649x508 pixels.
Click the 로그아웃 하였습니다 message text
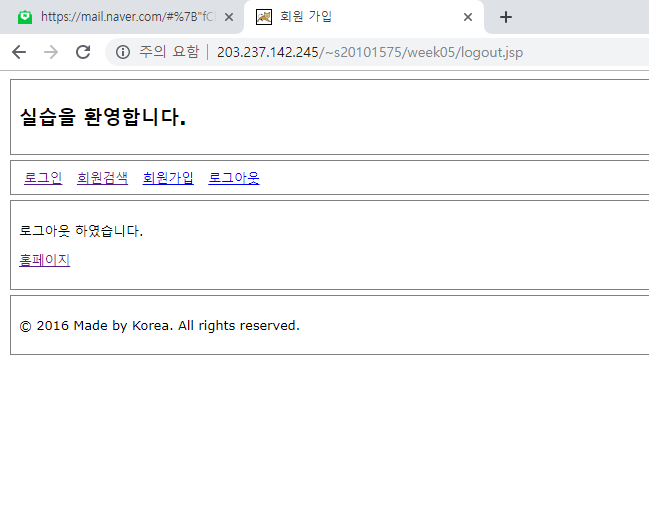pos(81,231)
